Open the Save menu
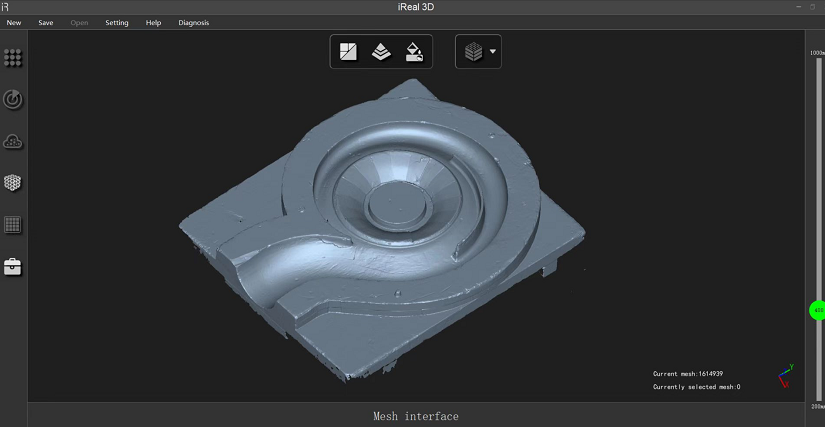This screenshot has width=825, height=427. [46, 23]
